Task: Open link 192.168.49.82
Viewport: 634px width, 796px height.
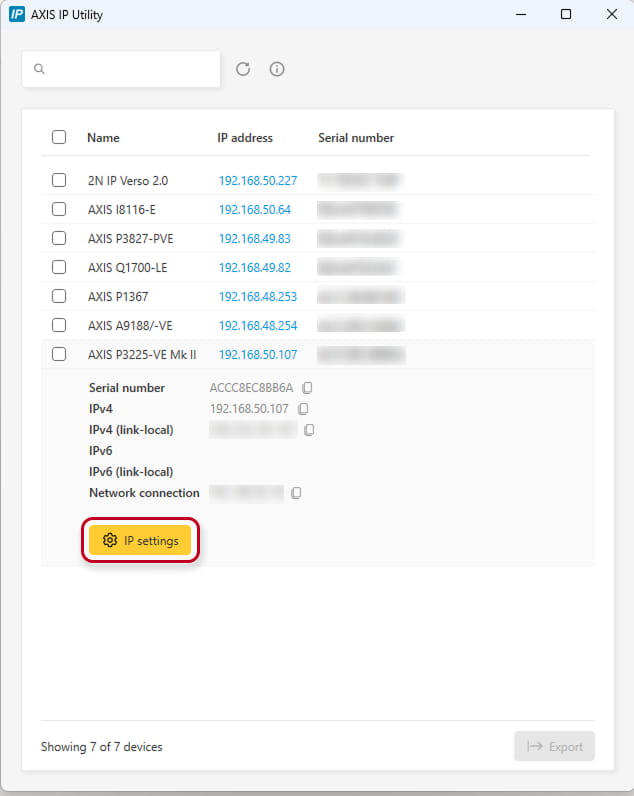Action: coord(255,268)
